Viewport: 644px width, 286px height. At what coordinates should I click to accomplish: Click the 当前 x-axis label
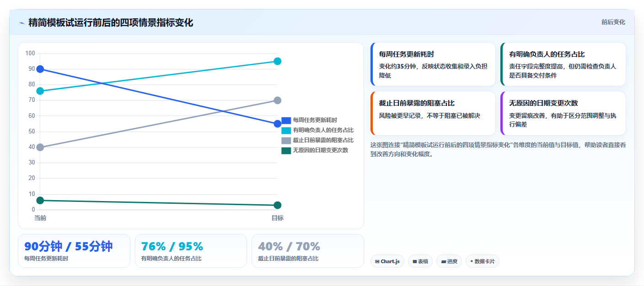(40, 218)
